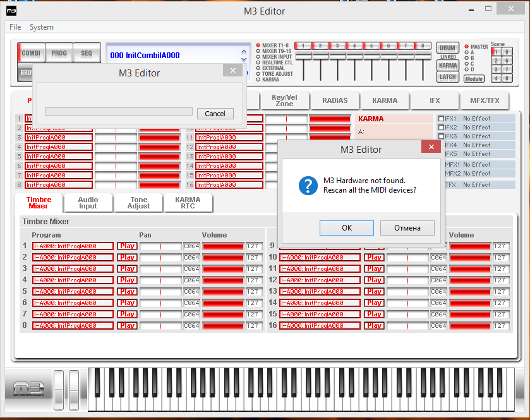Screen dimensions: 530x420
Task: Toggle control surface switch 8
Action: pos(423,45)
